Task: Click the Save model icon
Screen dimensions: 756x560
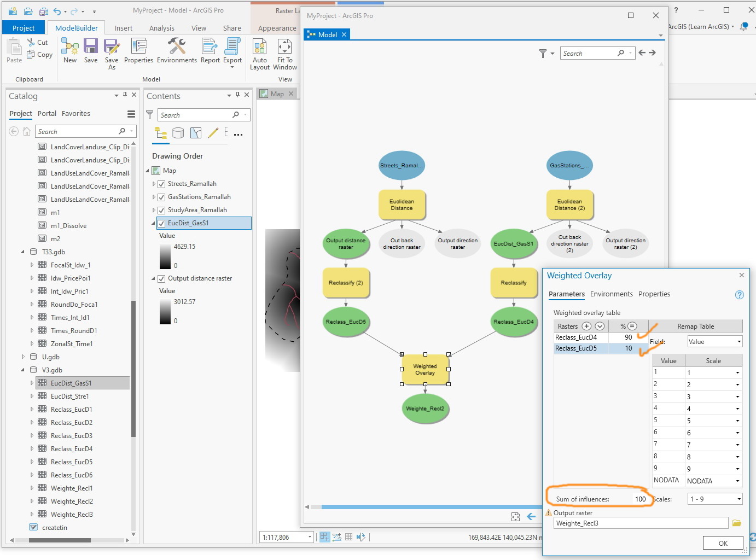Action: coord(91,46)
